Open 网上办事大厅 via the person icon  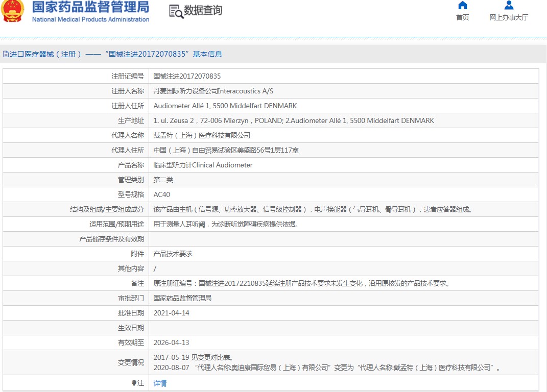tap(509, 5)
